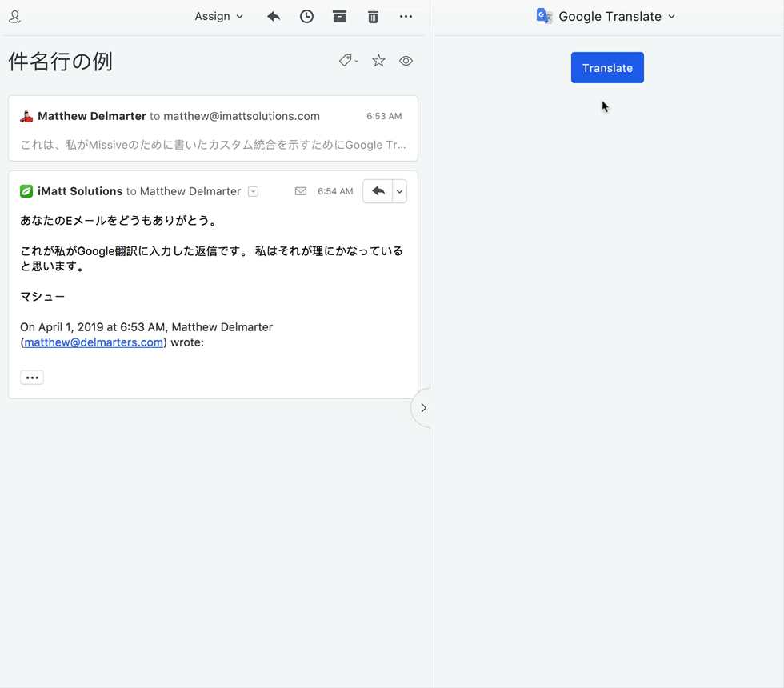This screenshot has height=688, width=784.
Task: Click the envelope icon beside 6:54 AM
Action: [301, 191]
